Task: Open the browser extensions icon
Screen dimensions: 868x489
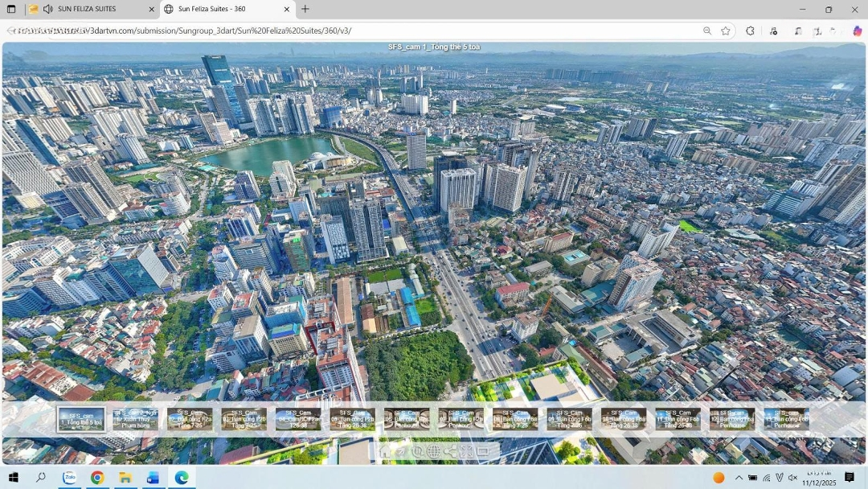Action: coord(750,31)
